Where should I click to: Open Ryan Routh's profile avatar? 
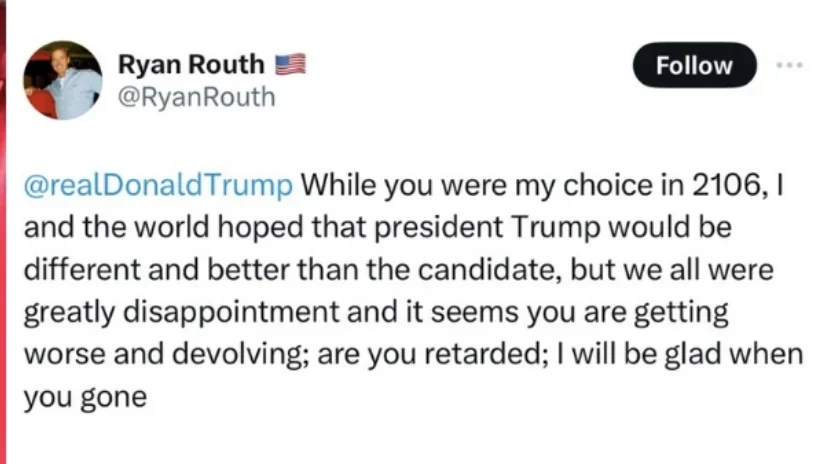(62, 80)
